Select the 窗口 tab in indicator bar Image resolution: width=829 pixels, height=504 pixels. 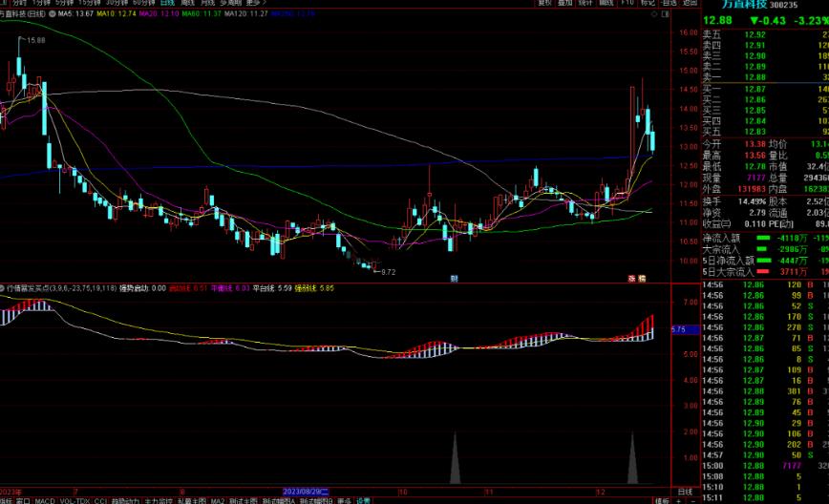[x=23, y=501]
